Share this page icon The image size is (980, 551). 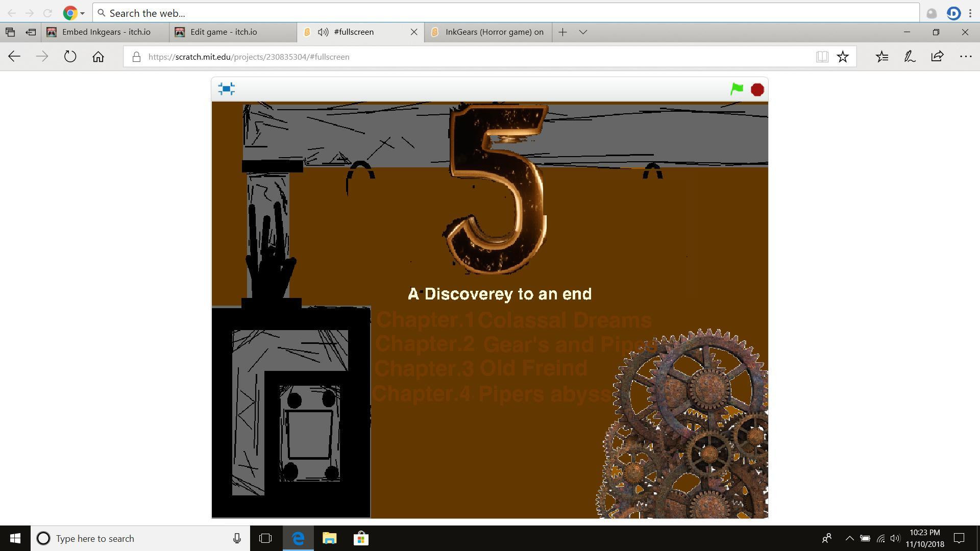point(937,57)
